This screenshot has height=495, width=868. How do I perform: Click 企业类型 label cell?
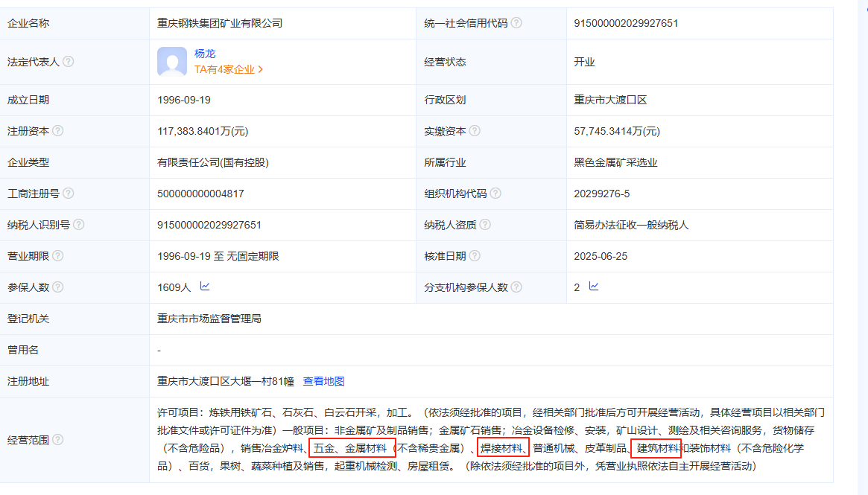click(x=75, y=162)
